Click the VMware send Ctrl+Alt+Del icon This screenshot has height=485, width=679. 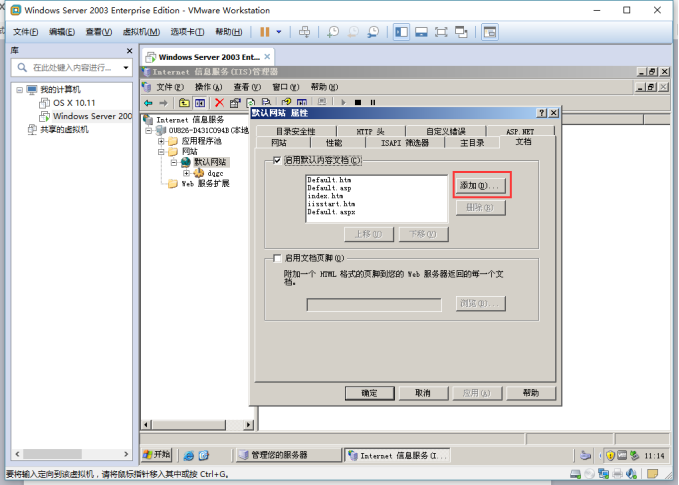tap(305, 32)
